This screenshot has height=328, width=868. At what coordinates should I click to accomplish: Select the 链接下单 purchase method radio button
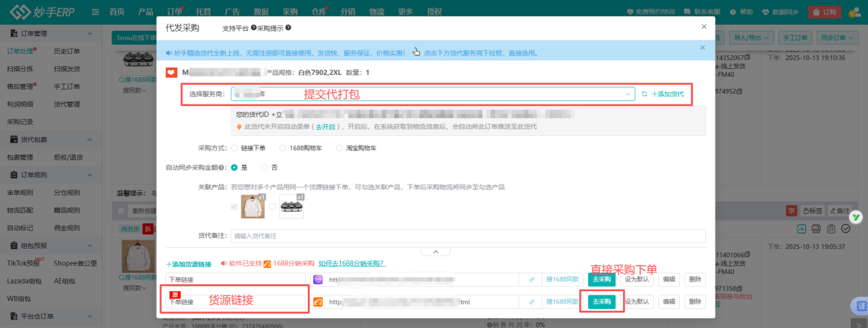(x=235, y=148)
